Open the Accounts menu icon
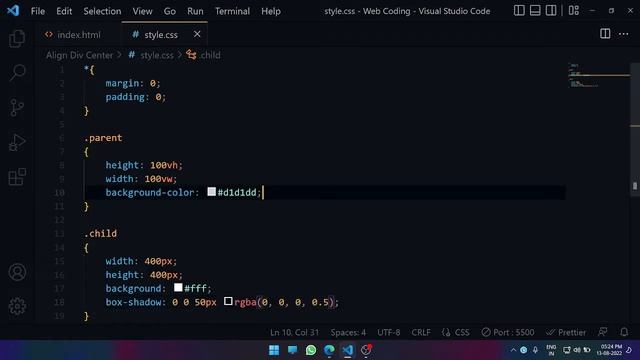This screenshot has width=640, height=360. (17, 272)
